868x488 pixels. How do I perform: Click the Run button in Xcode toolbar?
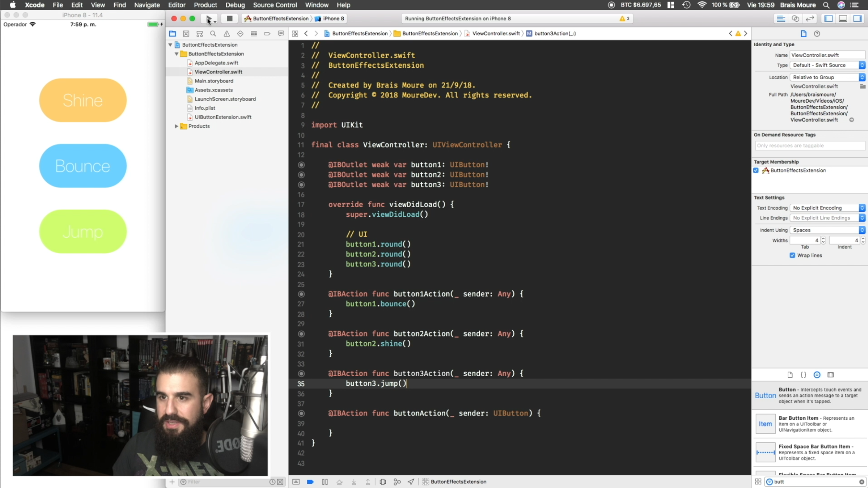point(209,19)
